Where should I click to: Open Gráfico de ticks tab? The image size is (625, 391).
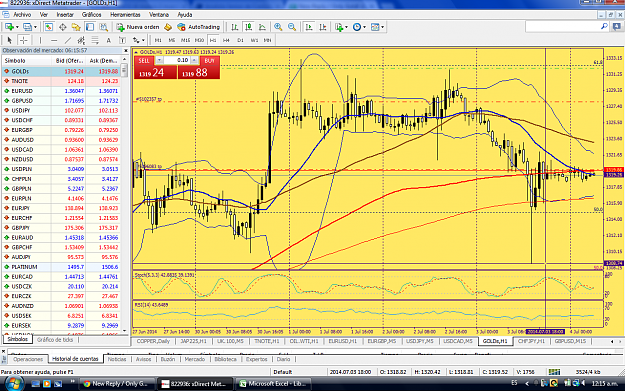[x=55, y=340]
